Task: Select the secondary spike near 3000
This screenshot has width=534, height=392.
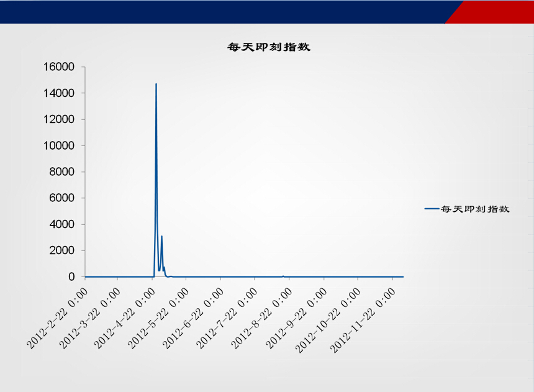Action: pos(161,237)
